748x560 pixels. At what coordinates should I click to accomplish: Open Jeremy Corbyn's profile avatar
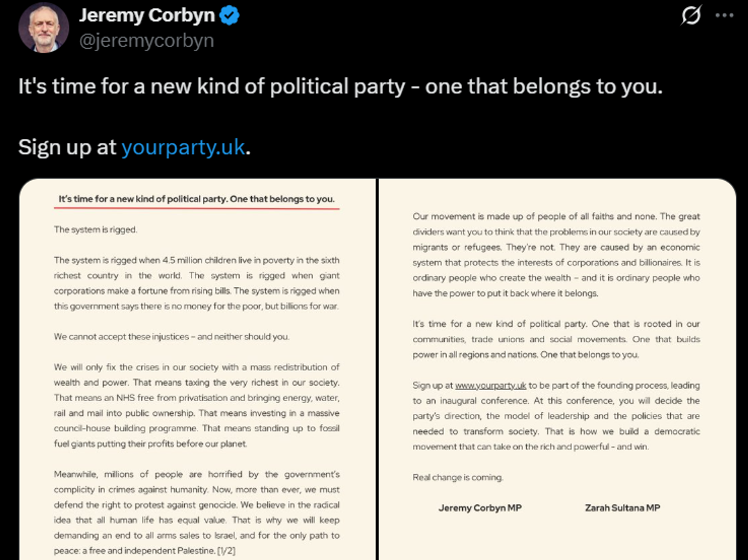tap(44, 28)
